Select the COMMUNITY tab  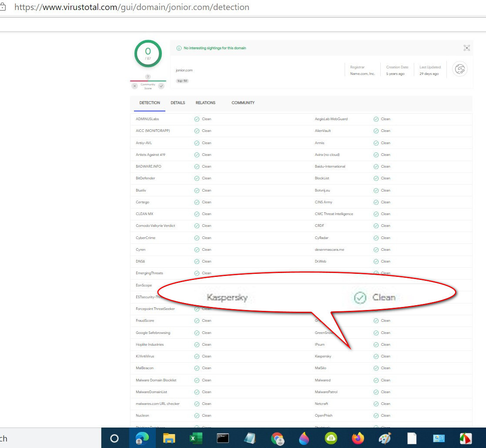coord(243,103)
